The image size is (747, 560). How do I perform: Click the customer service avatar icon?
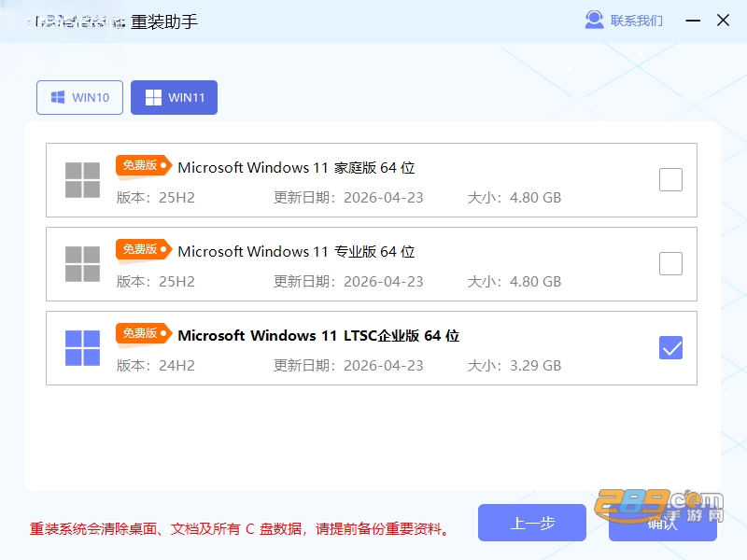pos(594,20)
